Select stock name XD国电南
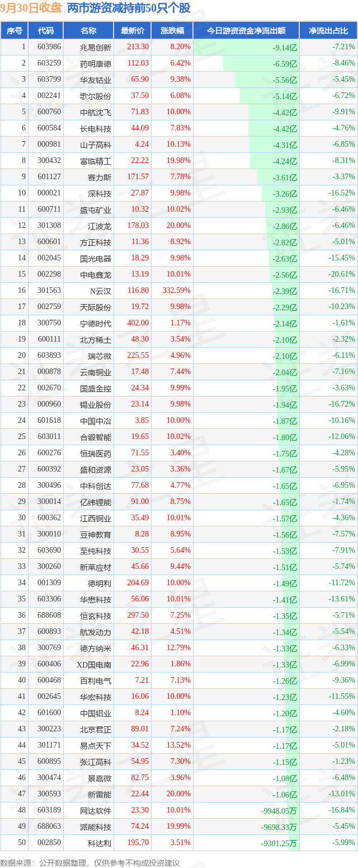 94,665
